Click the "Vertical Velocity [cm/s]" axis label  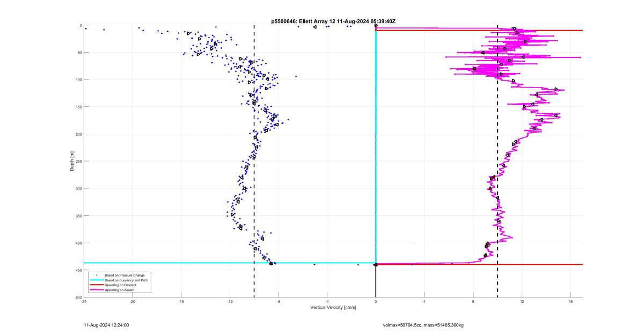(333, 307)
